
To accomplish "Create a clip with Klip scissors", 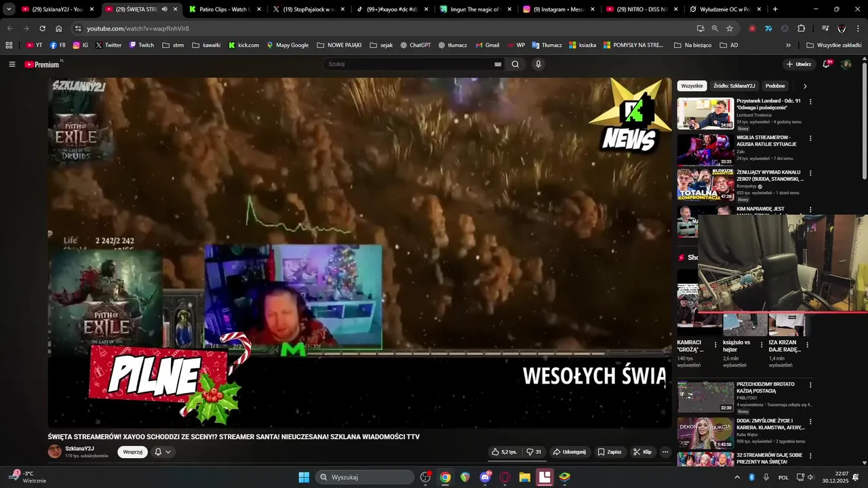I will click(642, 452).
